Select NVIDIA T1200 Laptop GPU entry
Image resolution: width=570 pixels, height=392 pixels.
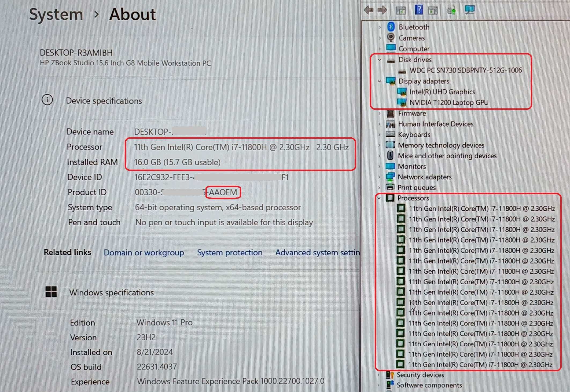[449, 102]
